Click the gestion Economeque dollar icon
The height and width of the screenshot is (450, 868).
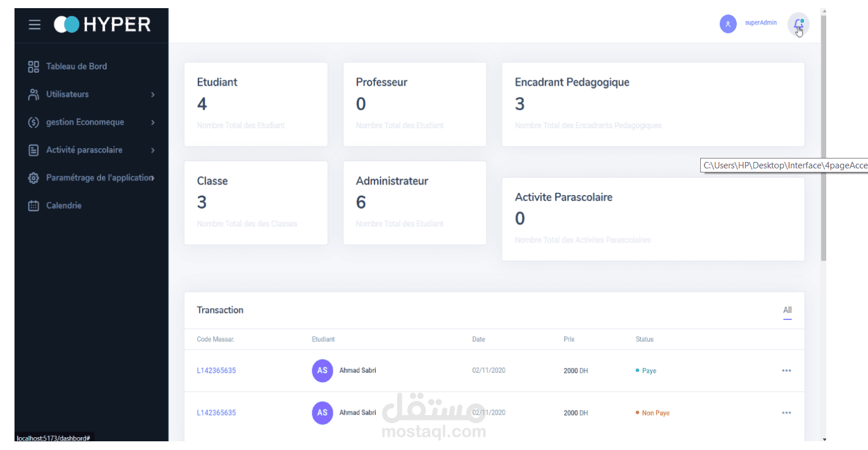(x=33, y=122)
